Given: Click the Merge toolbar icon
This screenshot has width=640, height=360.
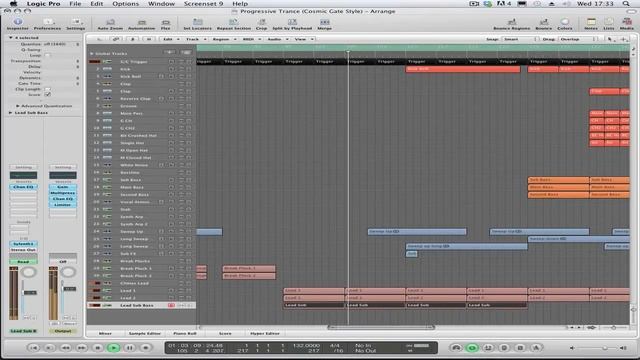Looking at the screenshot, I should (324, 24).
